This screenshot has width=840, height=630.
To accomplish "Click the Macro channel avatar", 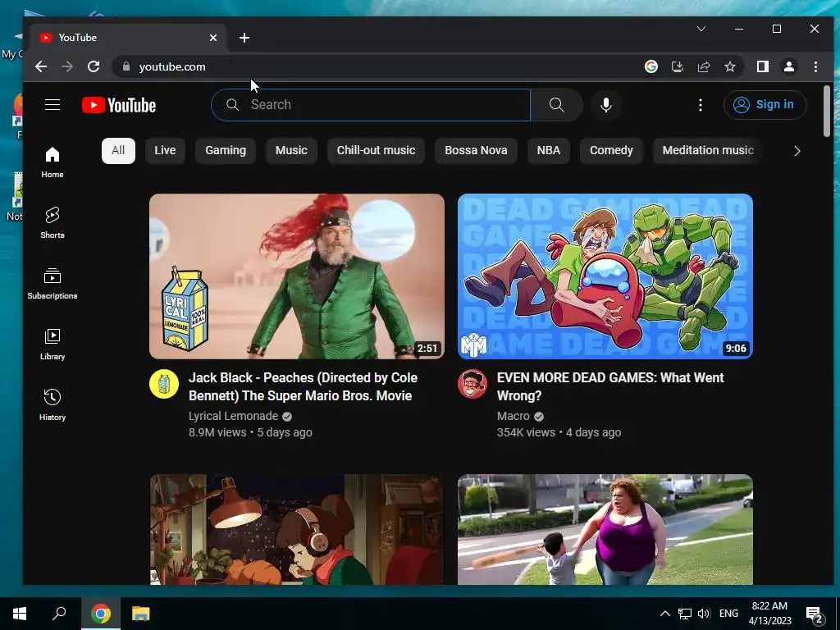I will point(472,384).
